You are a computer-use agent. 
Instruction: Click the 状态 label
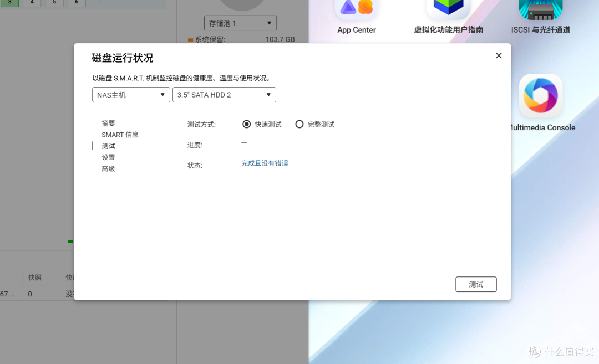pyautogui.click(x=195, y=165)
